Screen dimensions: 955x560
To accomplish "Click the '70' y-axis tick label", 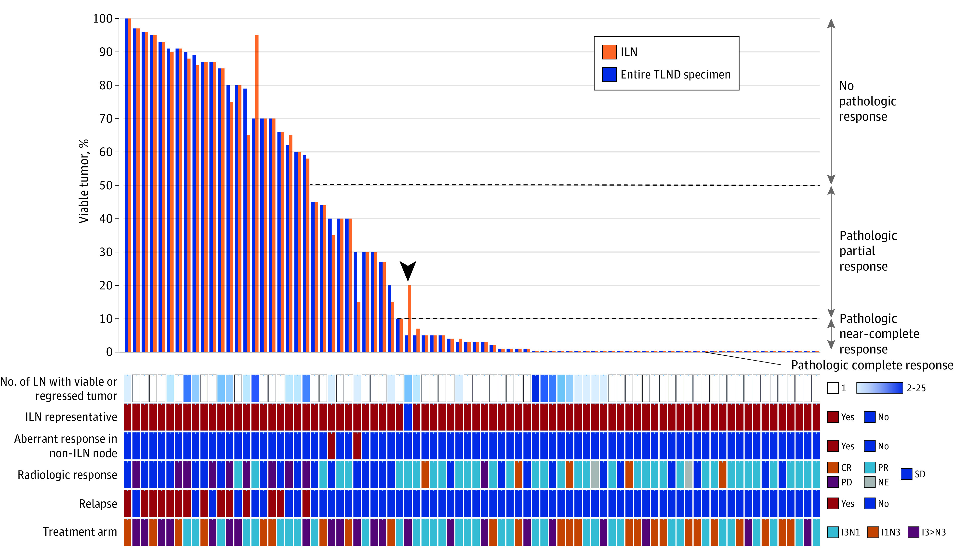I will 106,118.
